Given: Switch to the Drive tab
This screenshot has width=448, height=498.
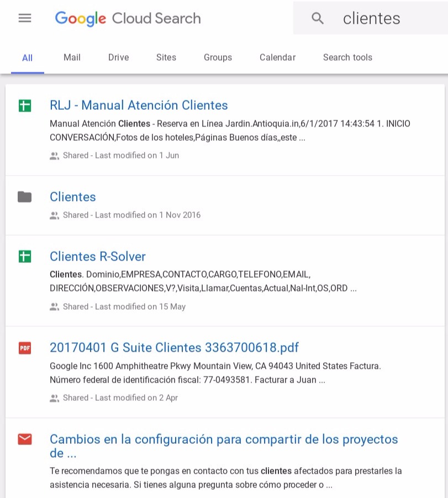Looking at the screenshot, I should point(119,57).
